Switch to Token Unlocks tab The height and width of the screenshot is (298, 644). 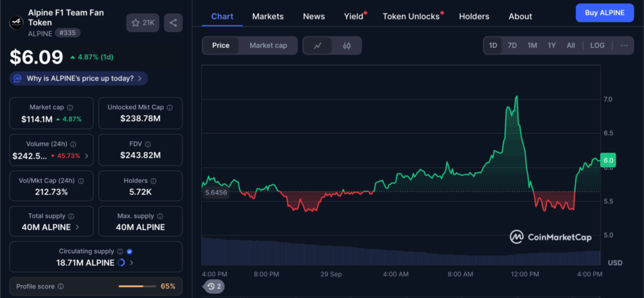(x=411, y=16)
